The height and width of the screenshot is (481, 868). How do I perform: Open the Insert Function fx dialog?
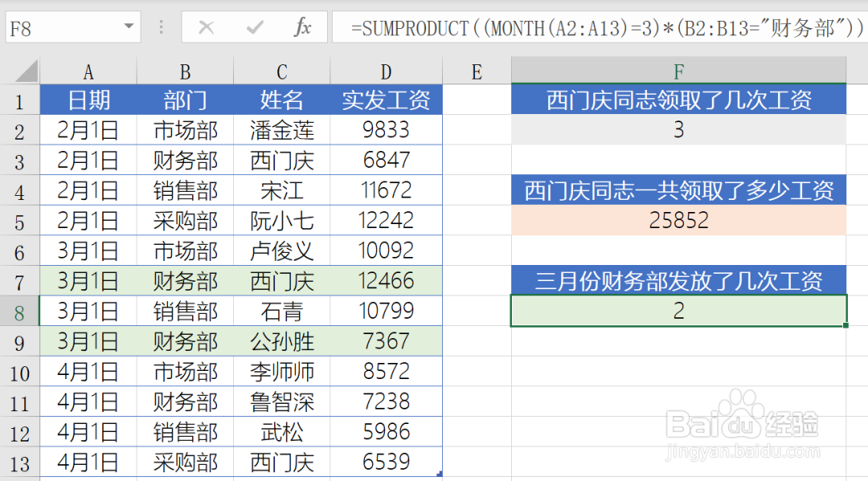pyautogui.click(x=302, y=27)
